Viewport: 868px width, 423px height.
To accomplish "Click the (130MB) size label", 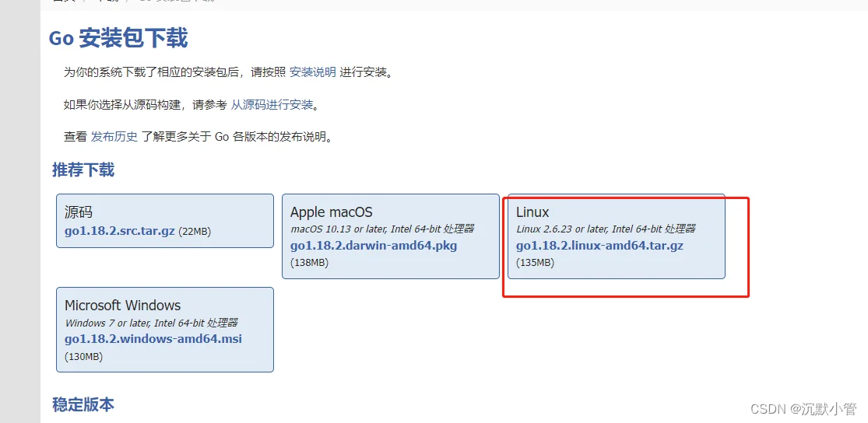I will pos(83,357).
